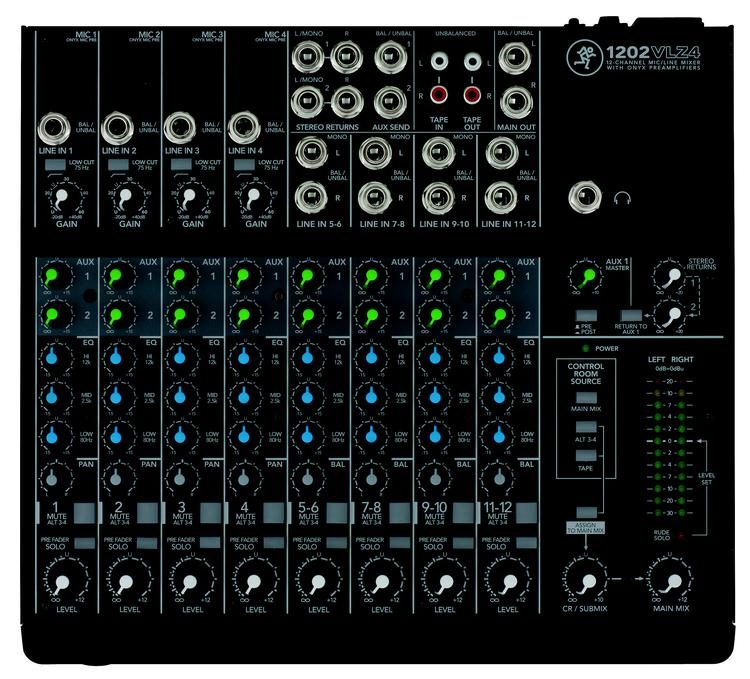
Task: Click the LINE IN 5-6 left jack
Action: click(x=311, y=152)
